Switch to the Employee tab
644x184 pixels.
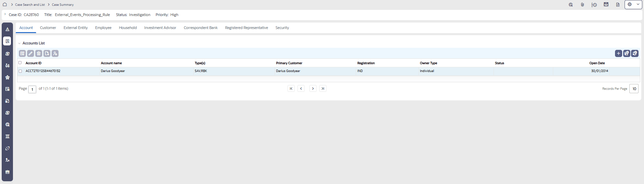[103, 28]
